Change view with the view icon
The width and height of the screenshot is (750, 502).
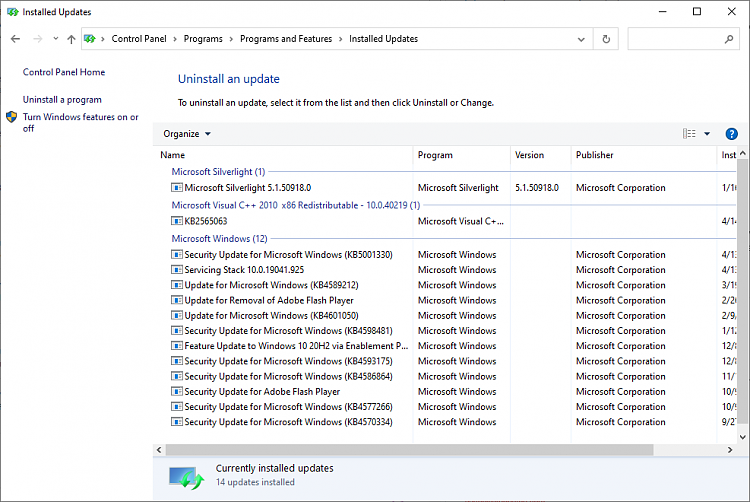pyautogui.click(x=689, y=134)
